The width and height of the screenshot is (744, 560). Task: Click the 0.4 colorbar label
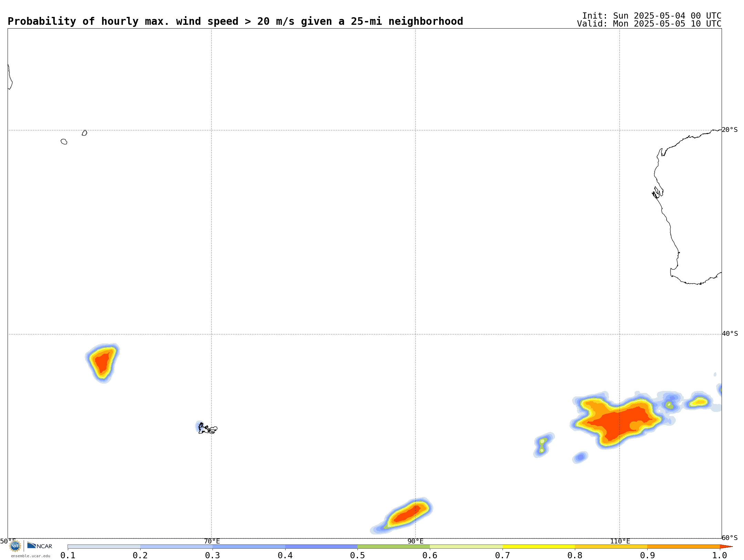coord(285,555)
